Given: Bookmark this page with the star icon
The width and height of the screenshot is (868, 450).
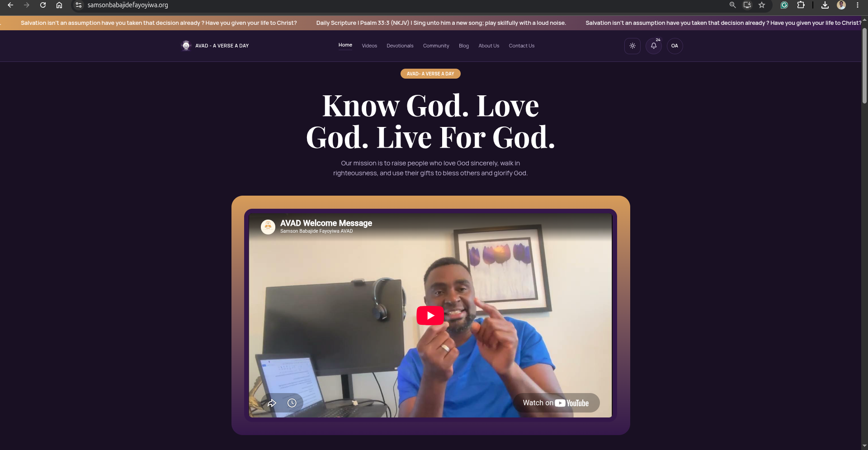Looking at the screenshot, I should [x=762, y=5].
